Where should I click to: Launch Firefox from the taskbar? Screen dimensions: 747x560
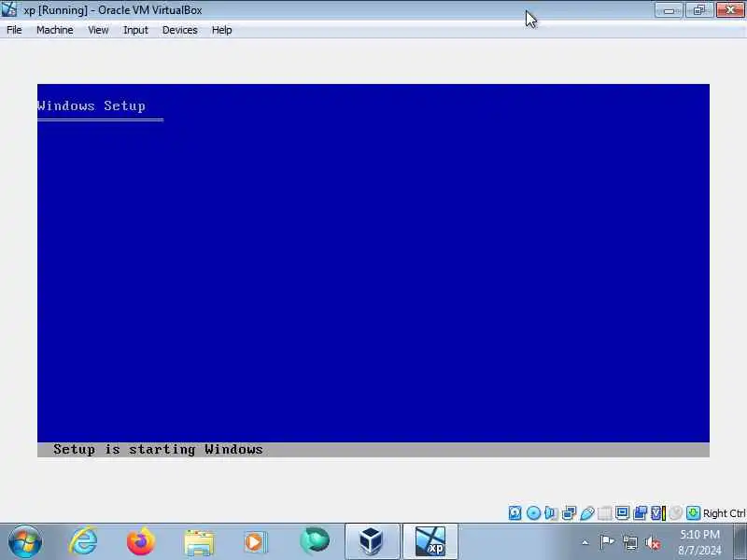[141, 541]
